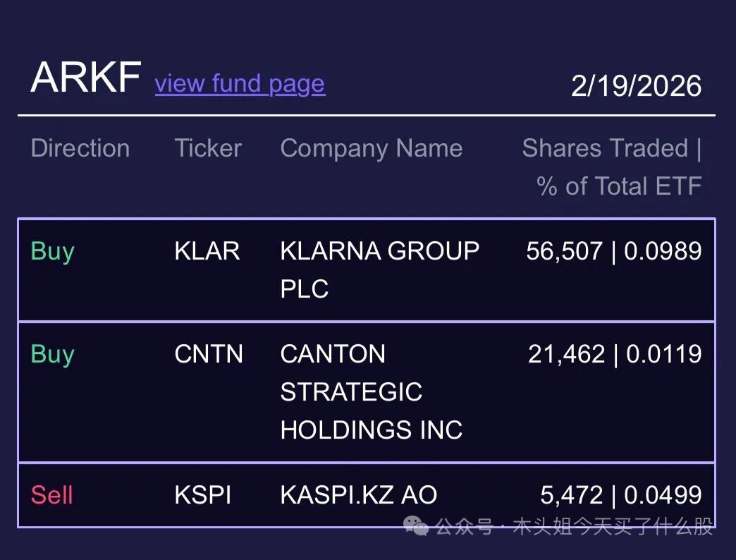Open the view fund page link
Screen dimensions: 736x560
pyautogui.click(x=240, y=84)
